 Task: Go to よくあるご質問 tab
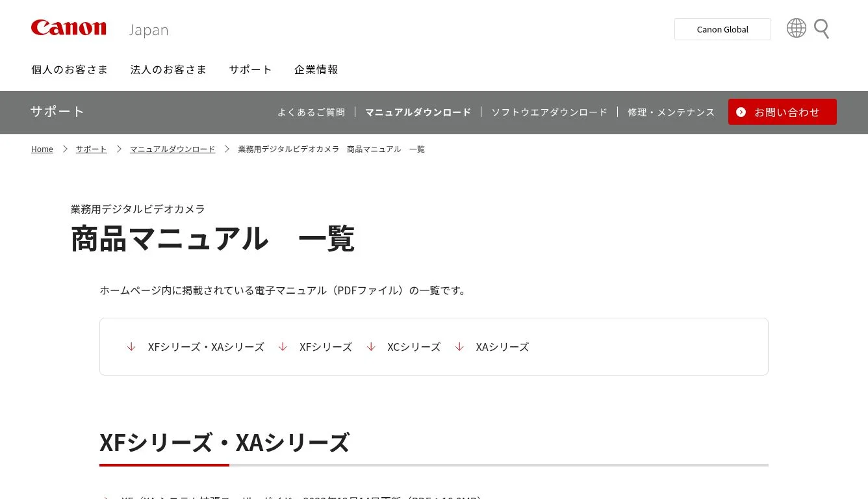311,112
